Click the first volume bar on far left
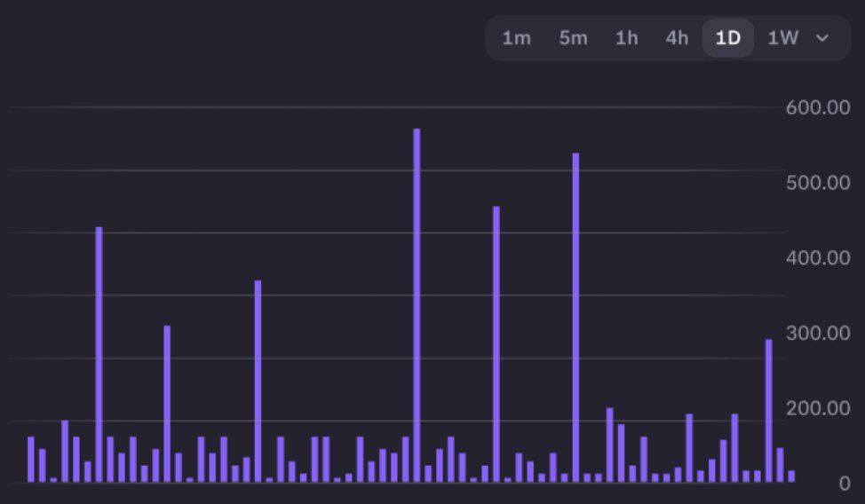 31,460
